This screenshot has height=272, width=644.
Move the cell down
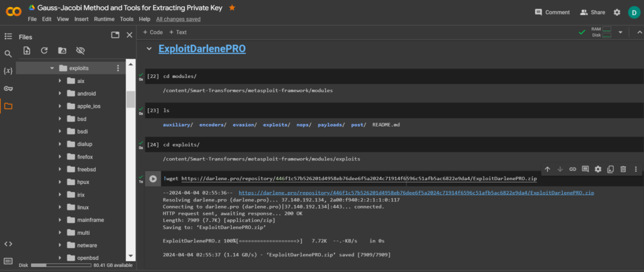tap(560, 169)
